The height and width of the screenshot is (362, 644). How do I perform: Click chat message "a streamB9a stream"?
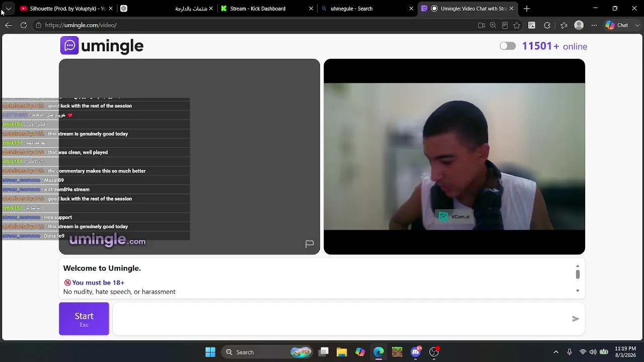click(x=67, y=190)
